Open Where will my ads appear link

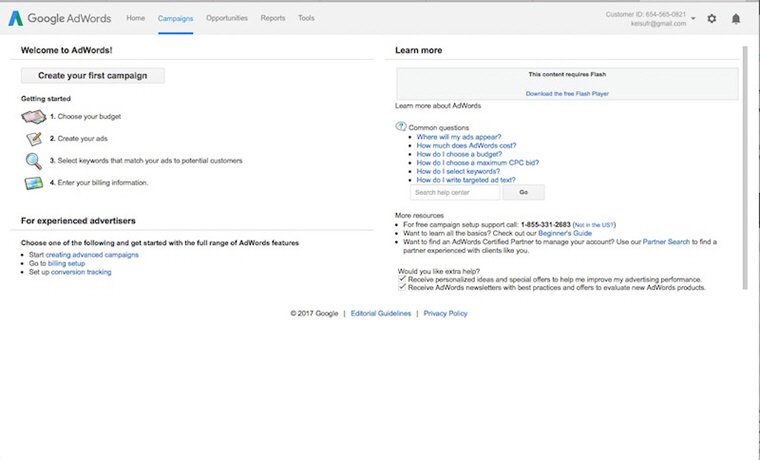tap(459, 137)
